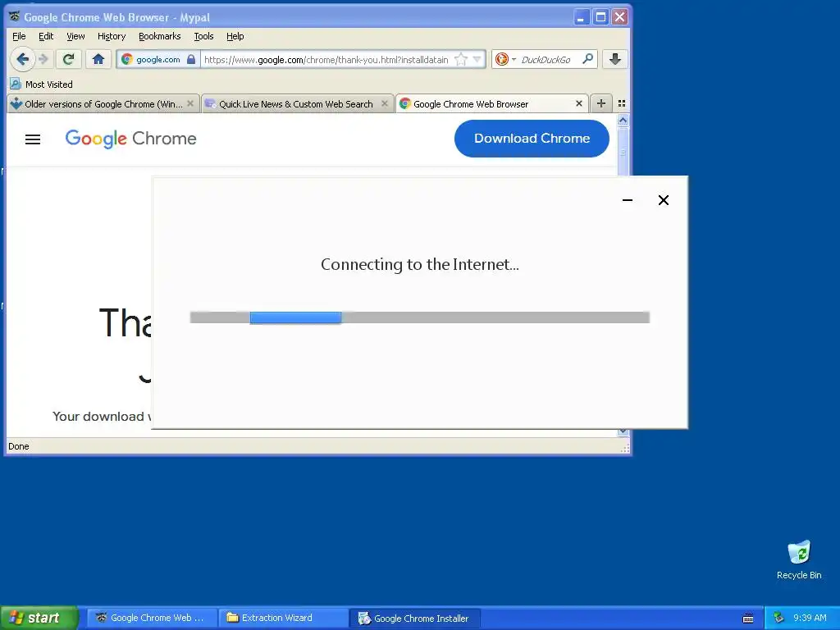Bookmark this page with the star icon
Screen dimensions: 840x630
[460, 59]
